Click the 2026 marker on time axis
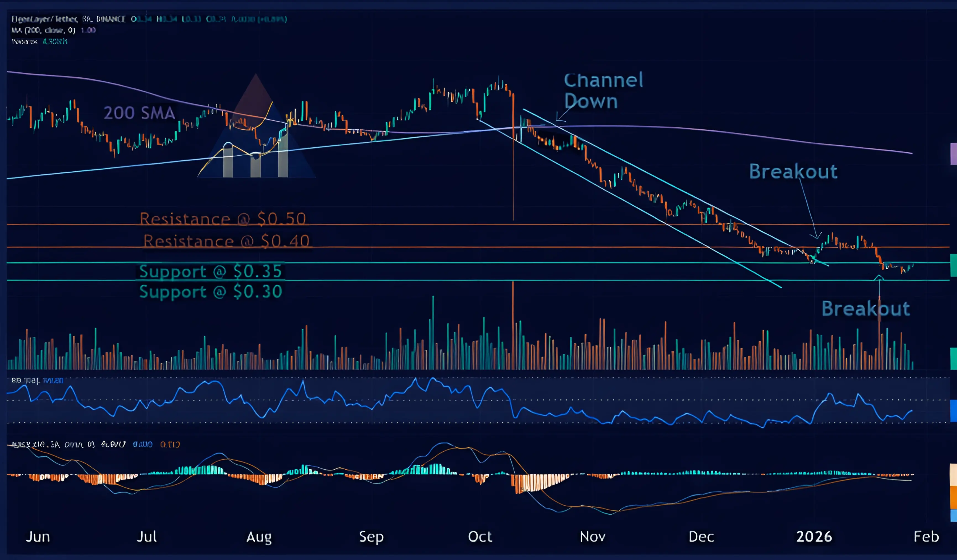Viewport: 957px width, 560px height. coord(814,537)
